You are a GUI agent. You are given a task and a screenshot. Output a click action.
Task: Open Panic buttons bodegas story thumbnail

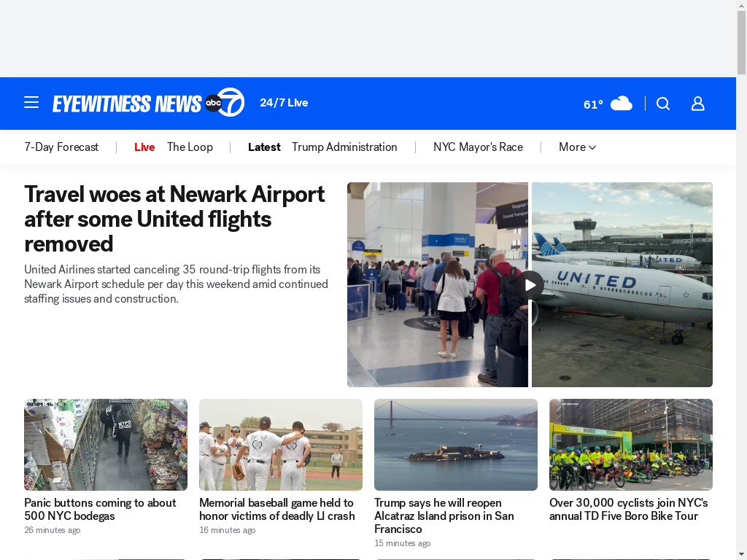pyautogui.click(x=106, y=445)
